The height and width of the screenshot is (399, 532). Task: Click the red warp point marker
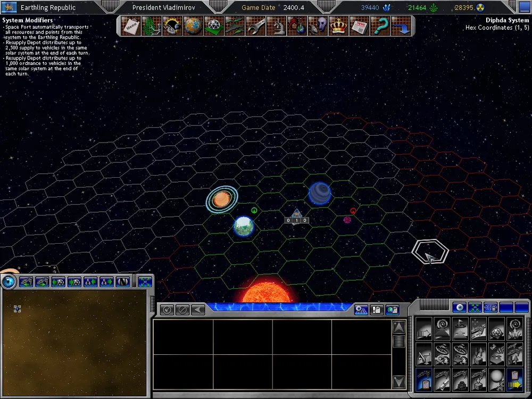(353, 211)
